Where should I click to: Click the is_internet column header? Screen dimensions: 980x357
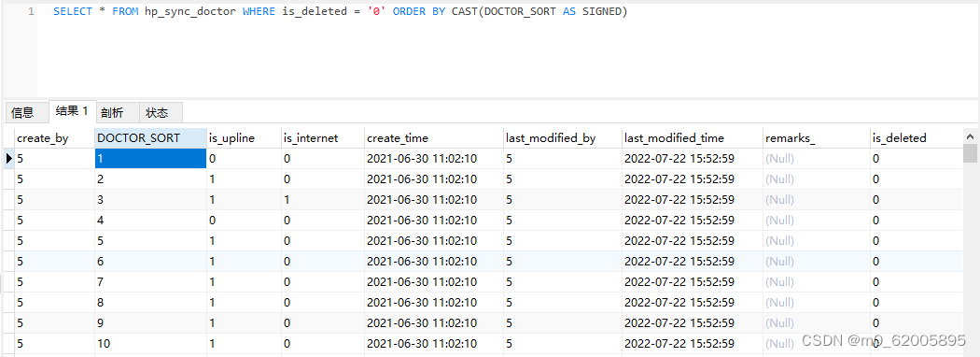323,137
